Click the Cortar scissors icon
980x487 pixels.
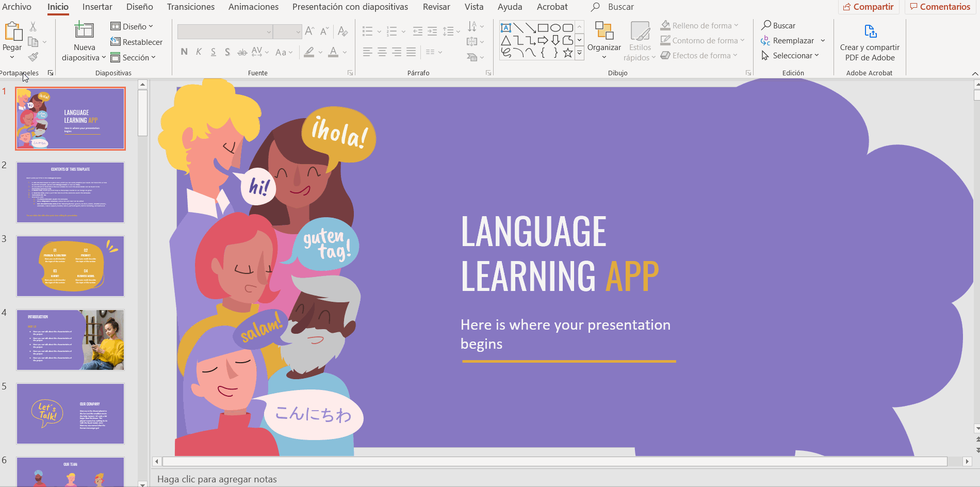pyautogui.click(x=33, y=26)
